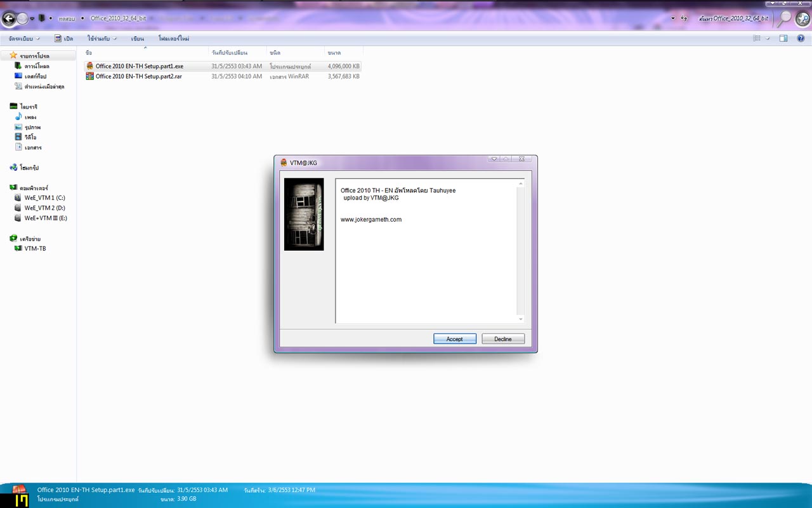Focus the ค้นหา Office_2010_32_64_bit search box
Image resolution: width=812 pixels, height=508 pixels.
(x=734, y=18)
